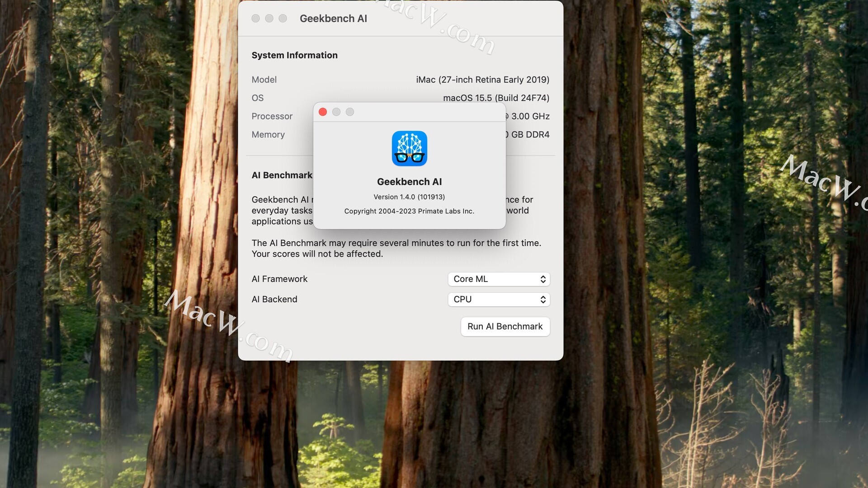Click the AI Framework label
The height and width of the screenshot is (488, 868).
[x=279, y=279]
